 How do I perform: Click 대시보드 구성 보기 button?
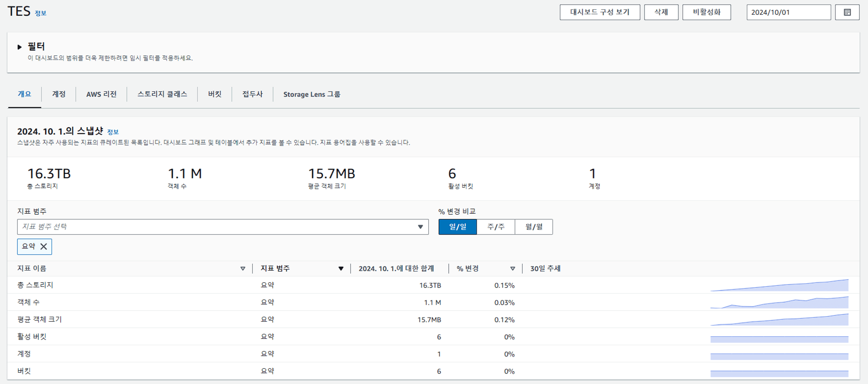tap(600, 12)
